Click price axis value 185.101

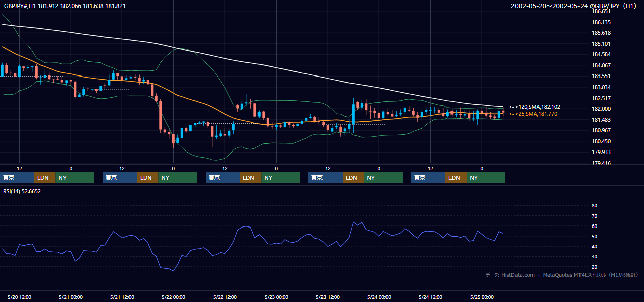[x=601, y=44]
